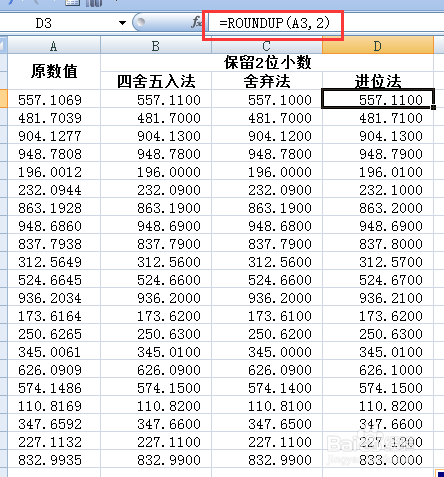Select cell containing 626.1000
Viewport: 444px width, 477px height.
(x=378, y=370)
